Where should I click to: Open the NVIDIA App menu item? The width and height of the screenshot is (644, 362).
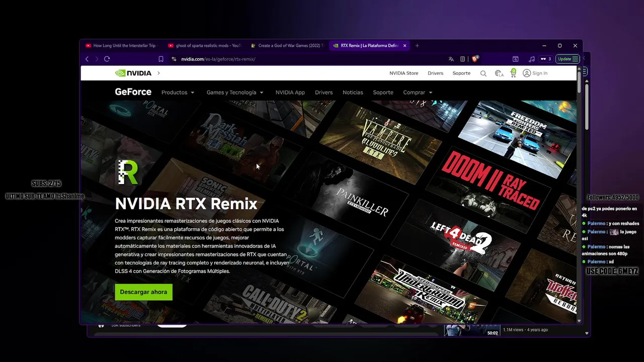290,93
